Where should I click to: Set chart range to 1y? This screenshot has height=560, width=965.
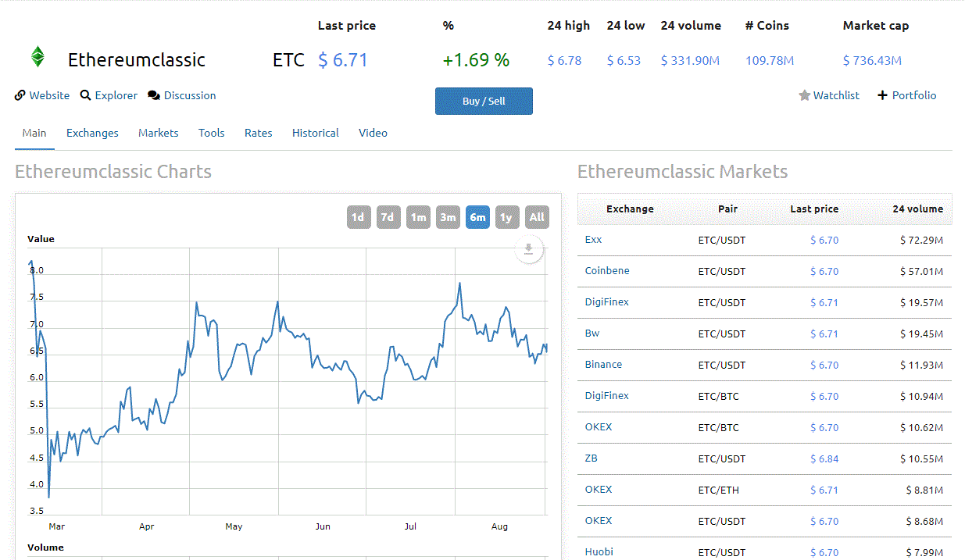[506, 217]
